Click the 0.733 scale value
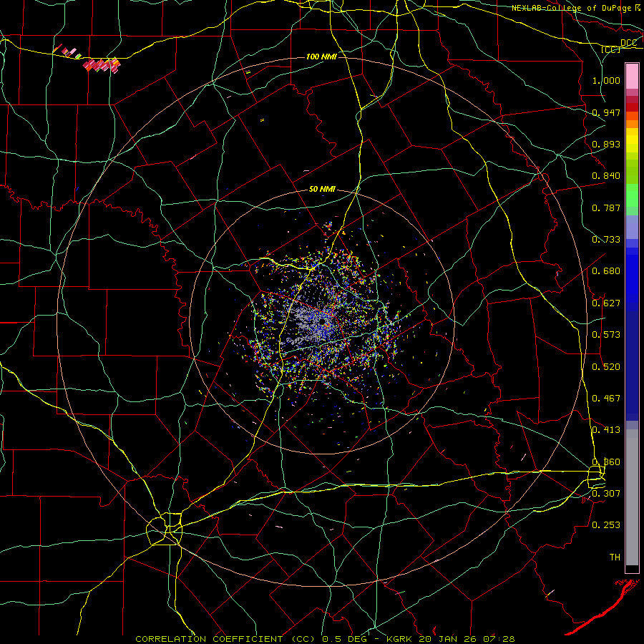Viewport: 644px width, 644px height. pyautogui.click(x=606, y=240)
